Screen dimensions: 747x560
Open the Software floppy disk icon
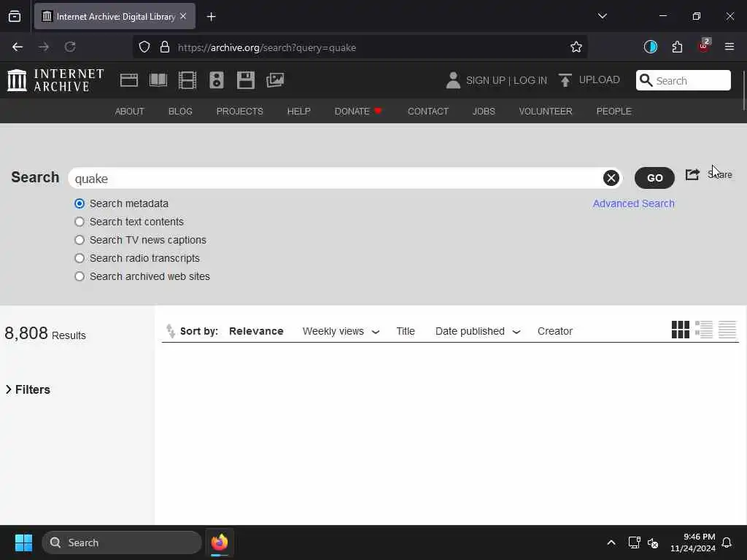(x=245, y=80)
